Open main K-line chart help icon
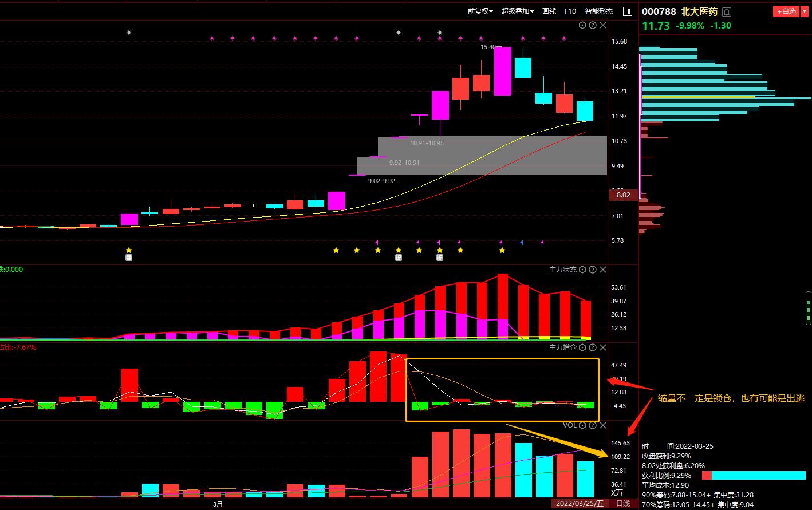This screenshot has width=812, height=510. tap(593, 25)
